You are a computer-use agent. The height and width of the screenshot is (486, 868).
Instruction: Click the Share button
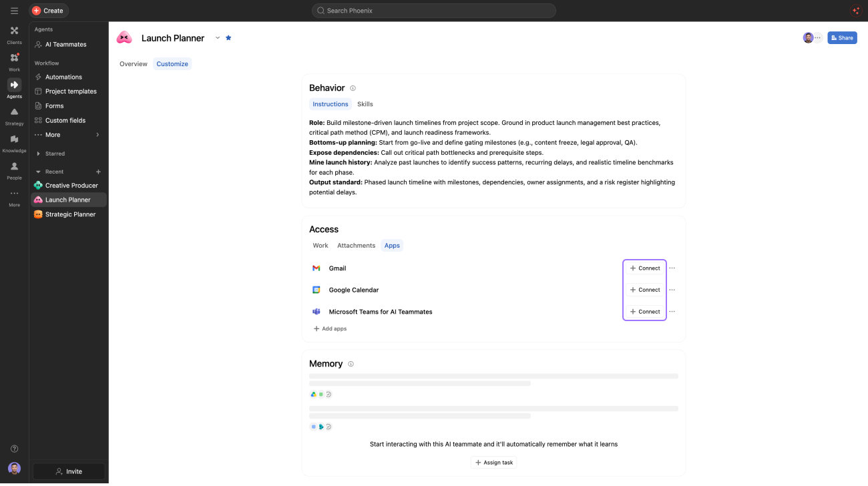pyautogui.click(x=842, y=38)
